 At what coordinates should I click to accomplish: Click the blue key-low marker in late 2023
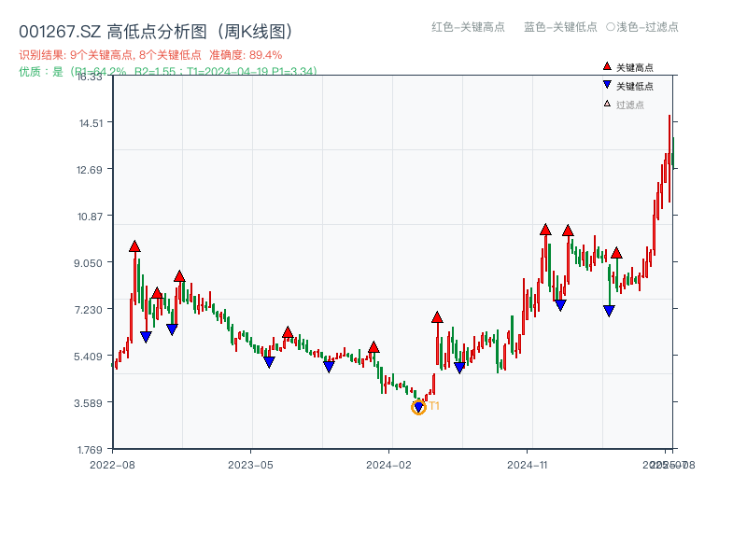pyautogui.click(x=330, y=367)
